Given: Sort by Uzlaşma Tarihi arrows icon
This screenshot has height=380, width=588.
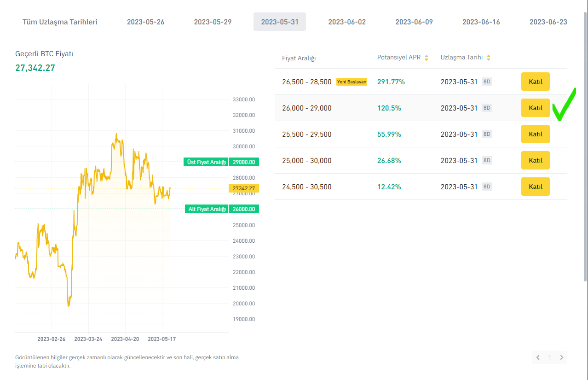Looking at the screenshot, I should pos(488,58).
